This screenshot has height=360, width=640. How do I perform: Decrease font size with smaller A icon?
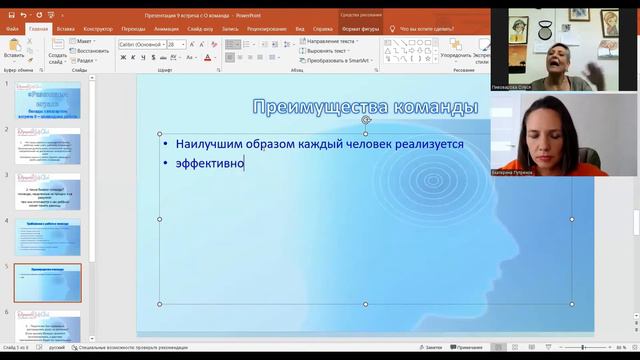[x=202, y=44]
